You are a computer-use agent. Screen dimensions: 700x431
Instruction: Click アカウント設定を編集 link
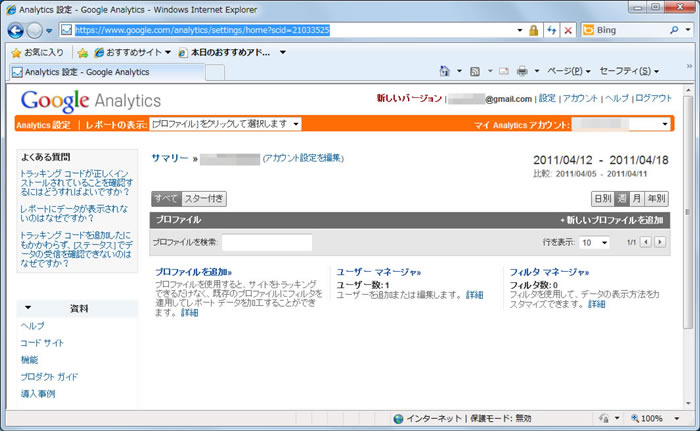pyautogui.click(x=303, y=158)
